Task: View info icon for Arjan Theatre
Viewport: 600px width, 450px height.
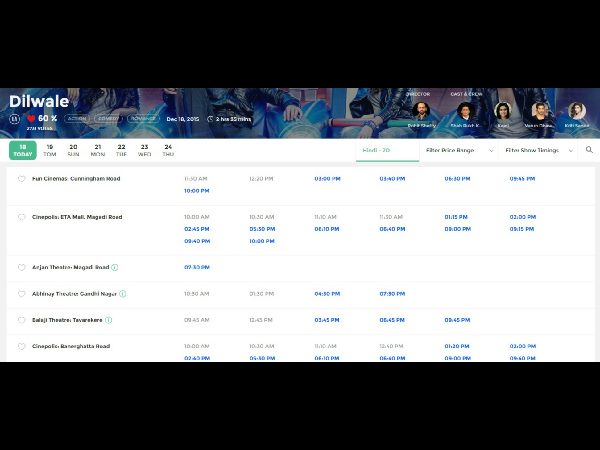Action: click(114, 267)
